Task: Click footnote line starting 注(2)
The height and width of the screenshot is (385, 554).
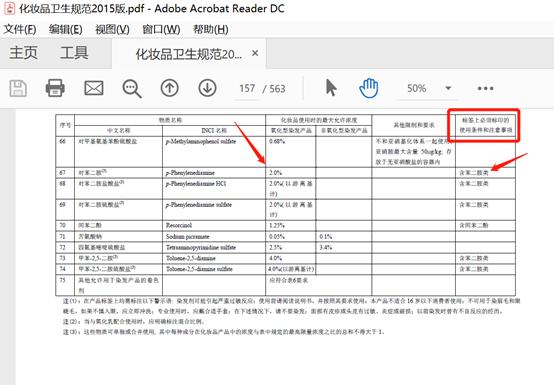Action: (134, 322)
